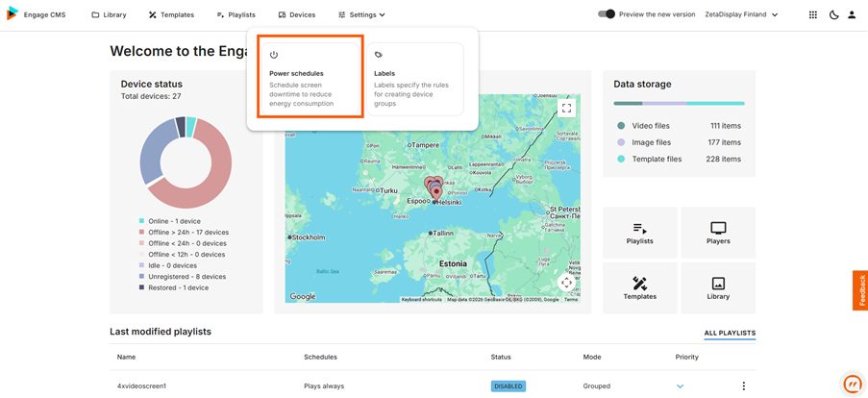Switch to dark mode via moon icon
Screen dimensions: 868x398
833,15
